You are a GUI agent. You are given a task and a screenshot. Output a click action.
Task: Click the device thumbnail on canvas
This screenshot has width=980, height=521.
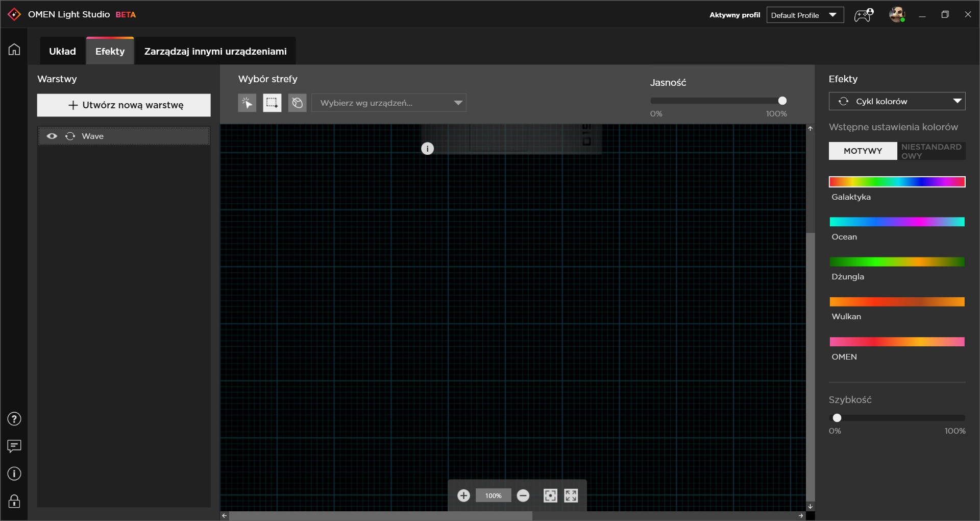tap(511, 138)
